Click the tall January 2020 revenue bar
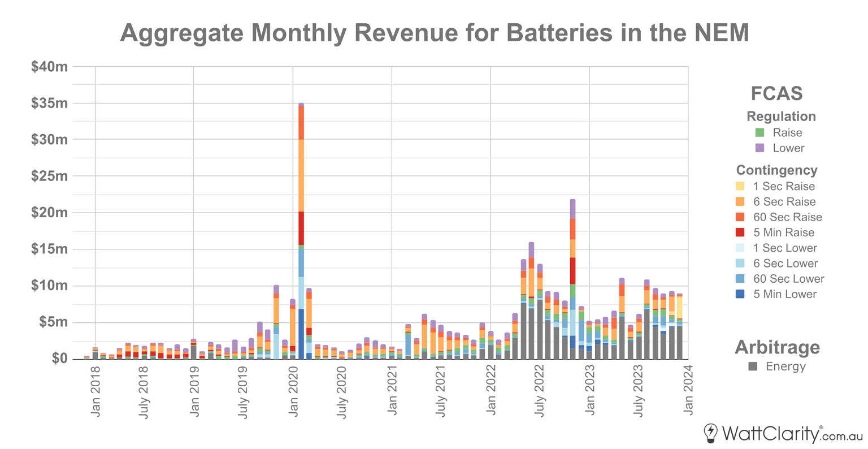The width and height of the screenshot is (868, 449). click(x=302, y=226)
